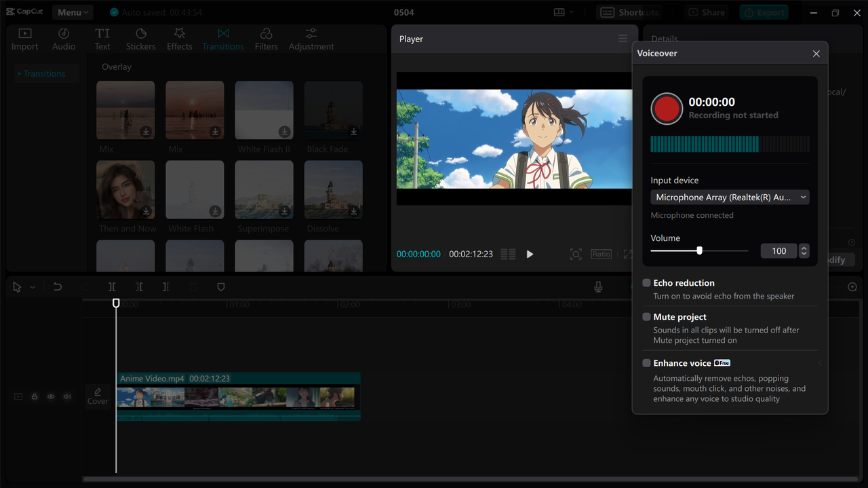Open the Audio tab
Screen dimensions: 868x488
[64, 39]
